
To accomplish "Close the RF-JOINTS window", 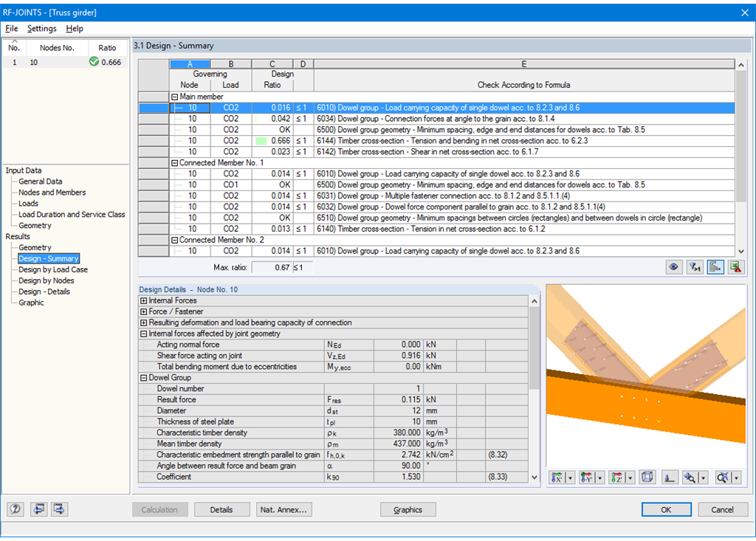I will click(744, 13).
